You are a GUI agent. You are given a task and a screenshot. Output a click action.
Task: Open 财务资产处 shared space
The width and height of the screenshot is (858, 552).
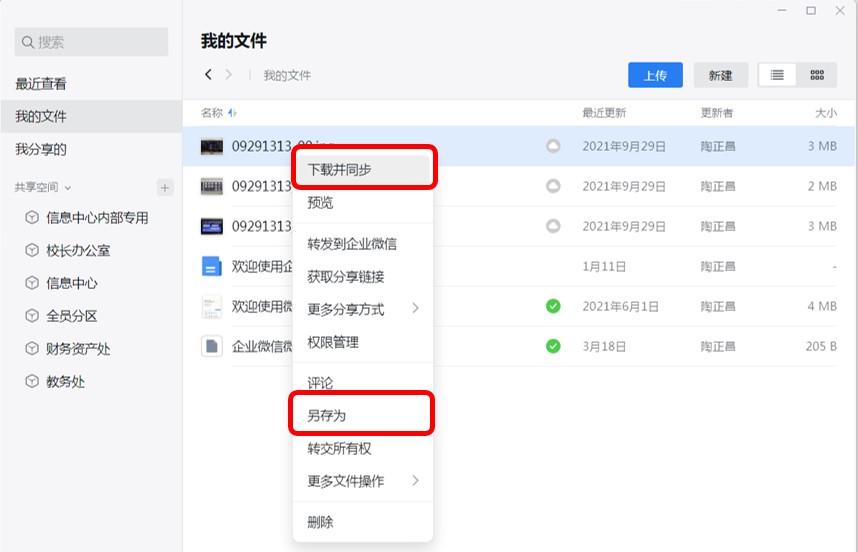78,349
